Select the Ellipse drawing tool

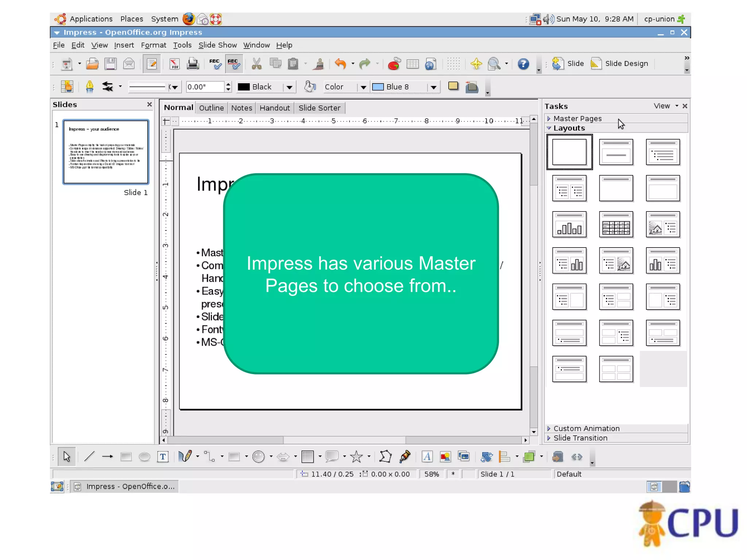tap(144, 456)
